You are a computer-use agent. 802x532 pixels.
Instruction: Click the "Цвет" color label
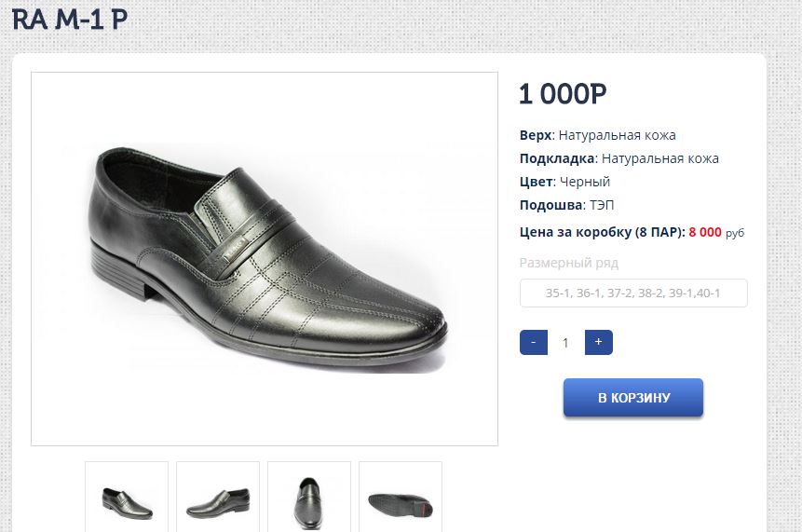537,182
